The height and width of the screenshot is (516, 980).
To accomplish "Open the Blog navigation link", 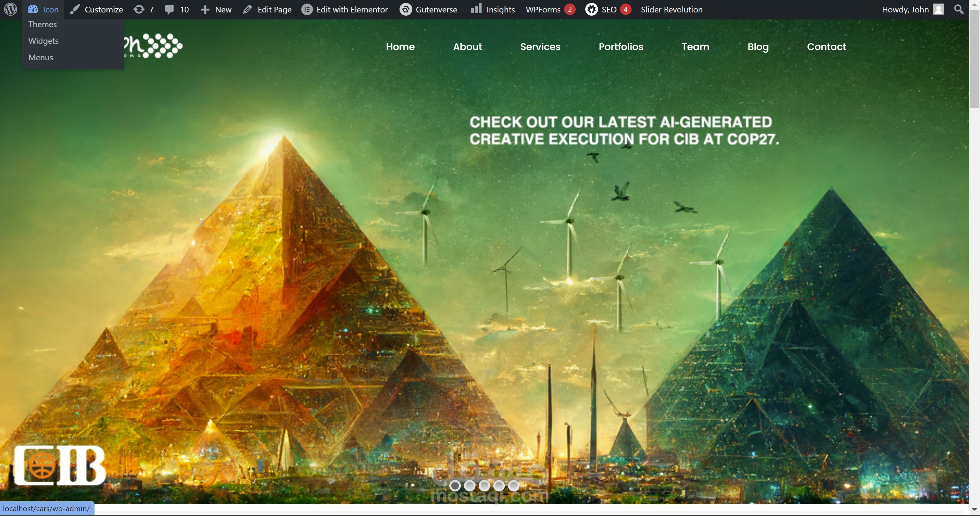I will (x=758, y=47).
